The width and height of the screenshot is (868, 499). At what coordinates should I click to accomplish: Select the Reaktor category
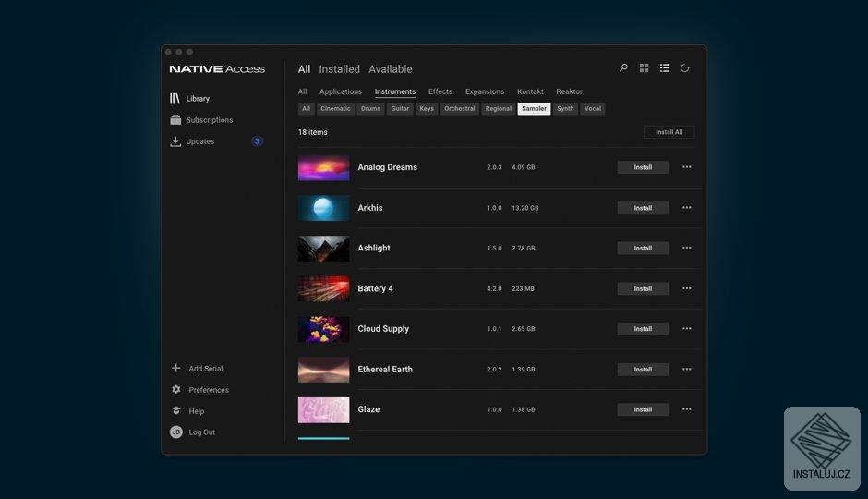click(569, 91)
